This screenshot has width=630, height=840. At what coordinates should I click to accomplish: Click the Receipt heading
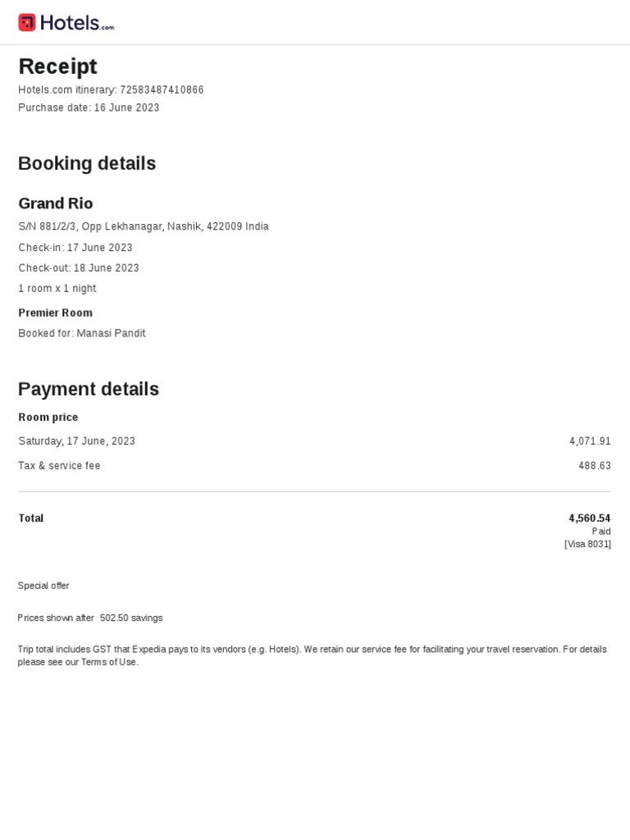tap(57, 66)
